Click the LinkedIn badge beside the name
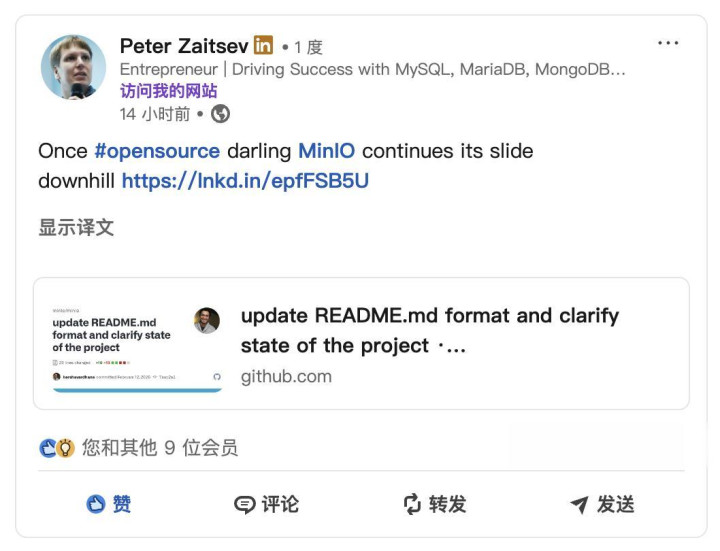The height and width of the screenshot is (551, 720). pyautogui.click(x=263, y=45)
